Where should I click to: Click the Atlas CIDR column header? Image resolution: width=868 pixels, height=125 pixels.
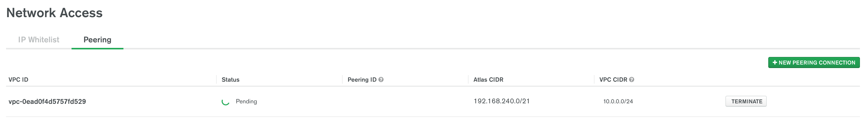pos(488,80)
